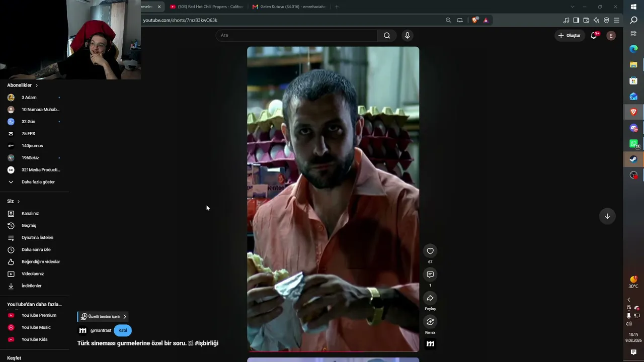
Task: Click the Katıl join button
Action: click(x=123, y=330)
